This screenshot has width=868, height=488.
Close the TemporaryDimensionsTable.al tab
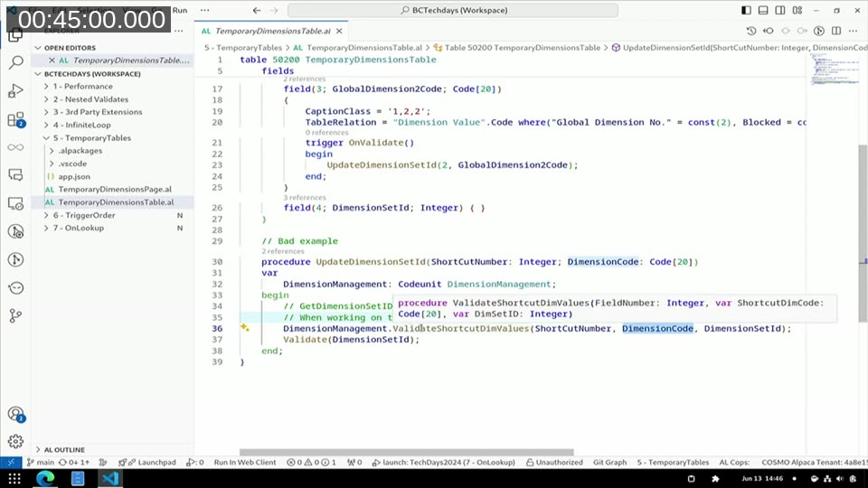click(339, 31)
